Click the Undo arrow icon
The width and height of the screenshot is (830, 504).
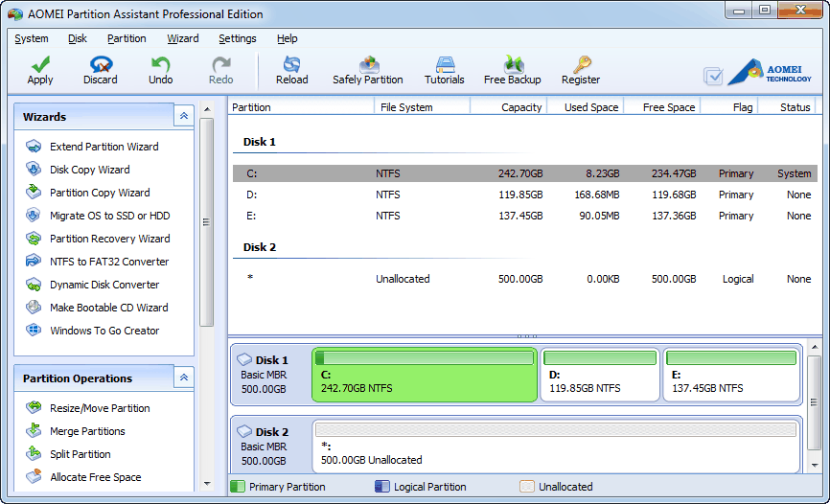160,65
